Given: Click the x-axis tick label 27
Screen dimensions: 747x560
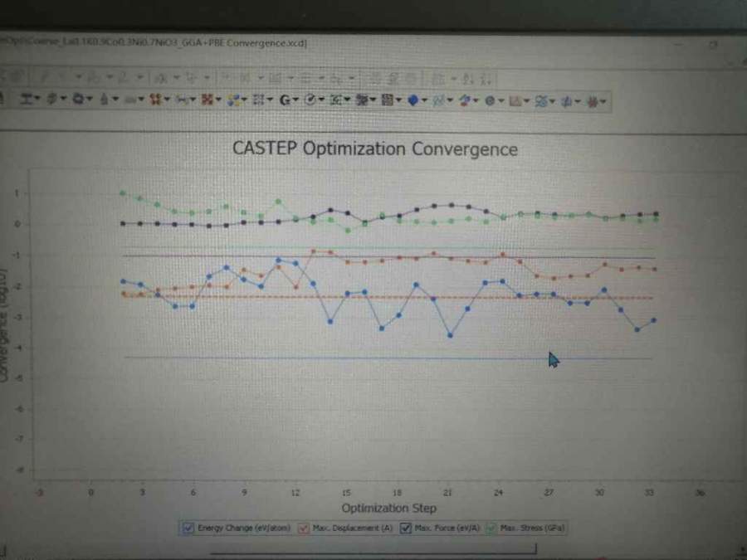Looking at the screenshot, I should [549, 492].
